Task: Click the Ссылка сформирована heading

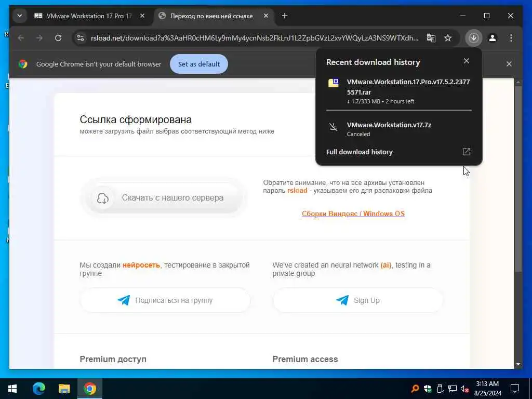Action: [x=136, y=119]
